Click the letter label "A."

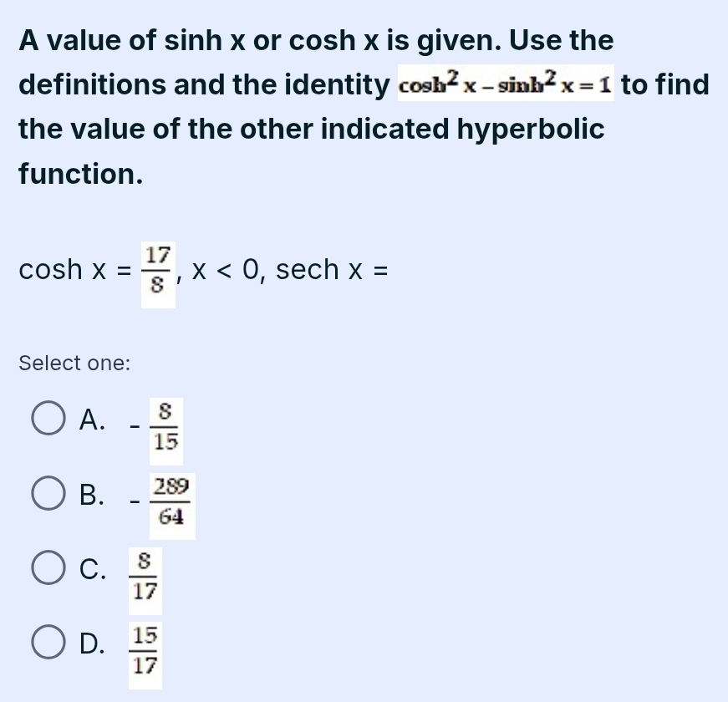(x=92, y=420)
